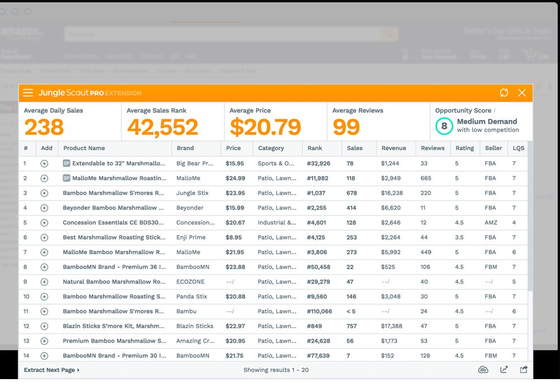Open the trend chart icon in footer
Screen dimensions: 560x392
pyautogui.click(x=504, y=370)
